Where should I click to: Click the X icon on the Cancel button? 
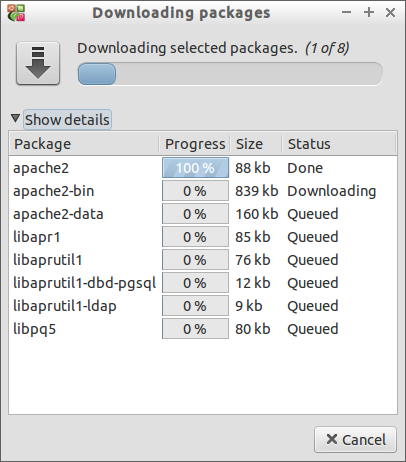[332, 439]
